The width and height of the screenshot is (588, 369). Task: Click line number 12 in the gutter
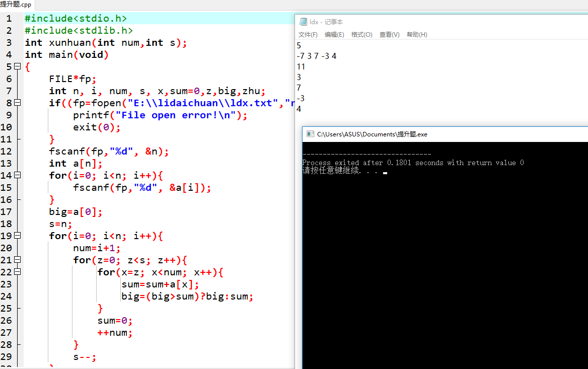(6, 152)
